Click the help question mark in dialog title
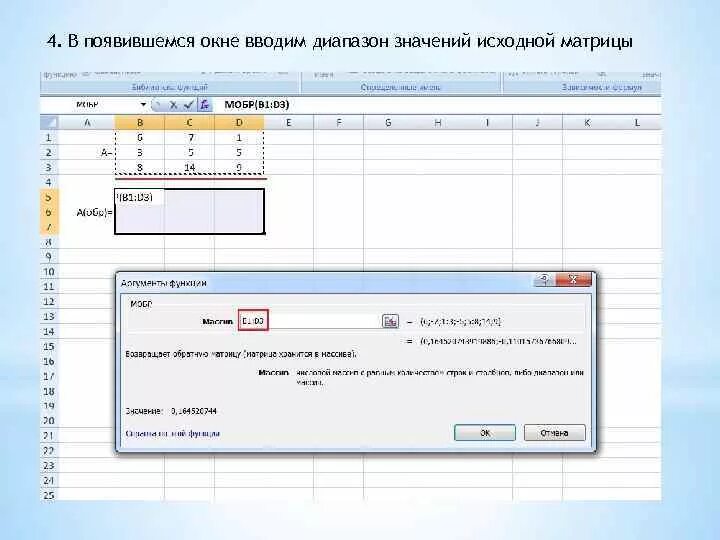 pos(544,280)
